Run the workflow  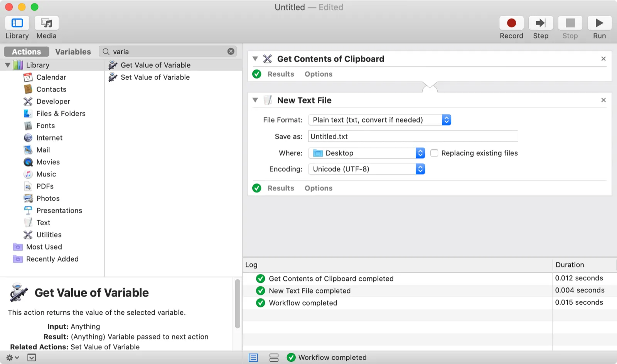pyautogui.click(x=599, y=23)
